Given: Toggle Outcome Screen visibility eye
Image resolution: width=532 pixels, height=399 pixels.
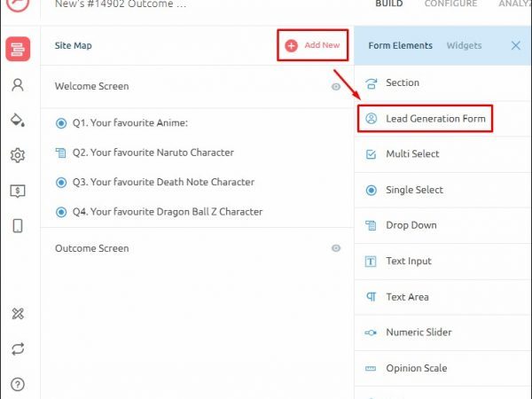Looking at the screenshot, I should click(336, 248).
